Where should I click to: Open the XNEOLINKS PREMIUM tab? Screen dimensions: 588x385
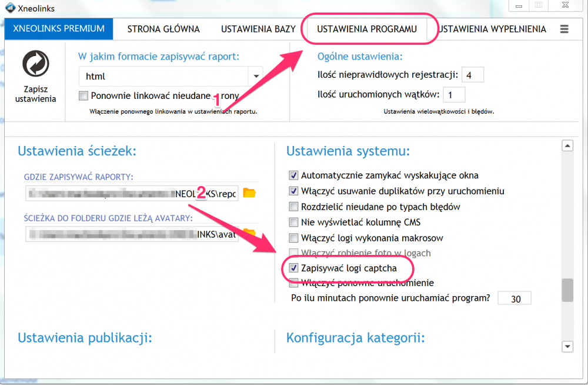pyautogui.click(x=59, y=29)
